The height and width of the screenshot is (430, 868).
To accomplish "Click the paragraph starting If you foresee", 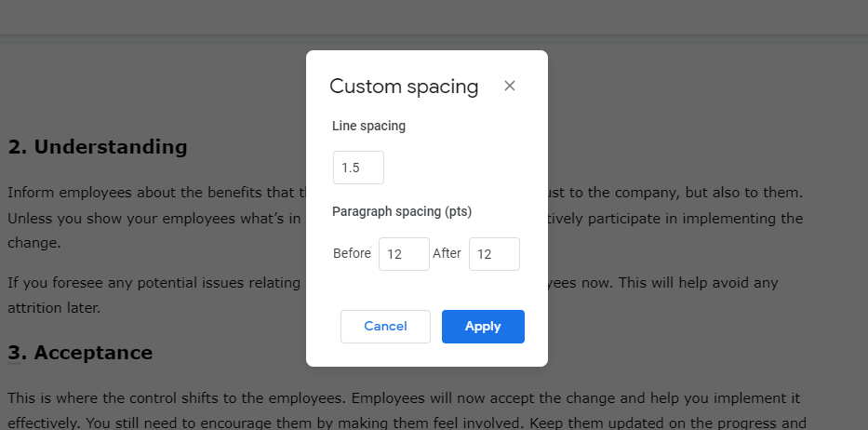I will click(393, 295).
